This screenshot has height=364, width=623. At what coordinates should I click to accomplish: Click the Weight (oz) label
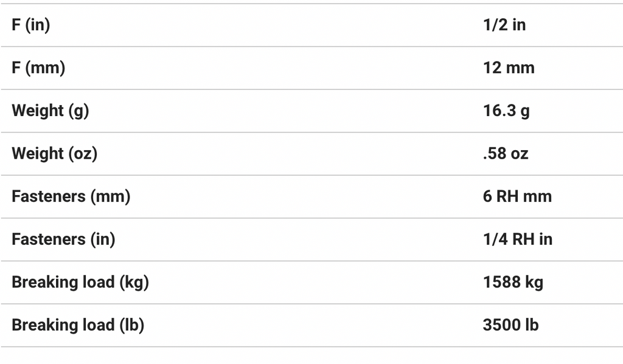[x=54, y=154]
